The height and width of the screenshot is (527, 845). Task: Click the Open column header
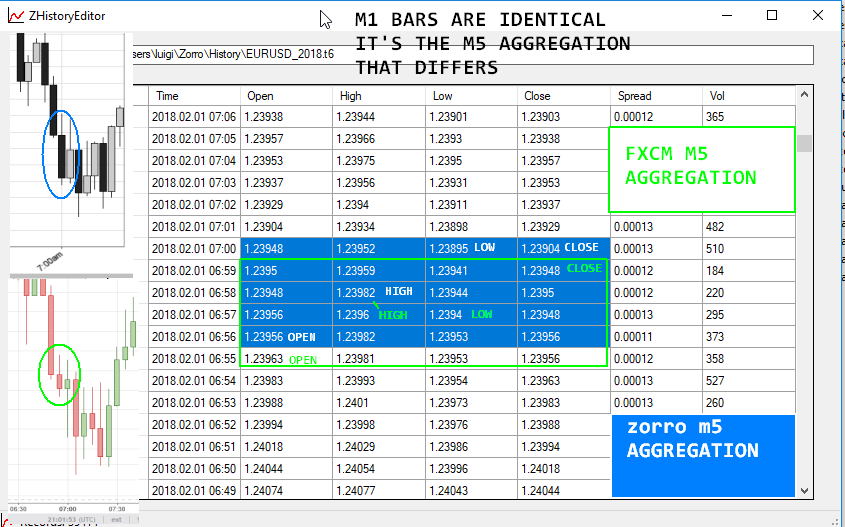tap(286, 96)
